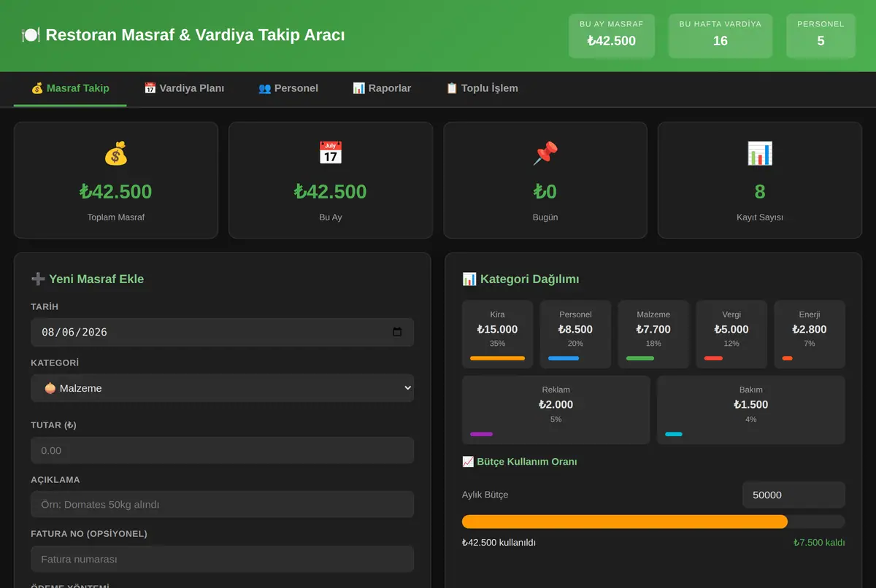Screen dimensions: 876x588
Task: Select the Personel ₺8.500 category card
Action: (575, 334)
